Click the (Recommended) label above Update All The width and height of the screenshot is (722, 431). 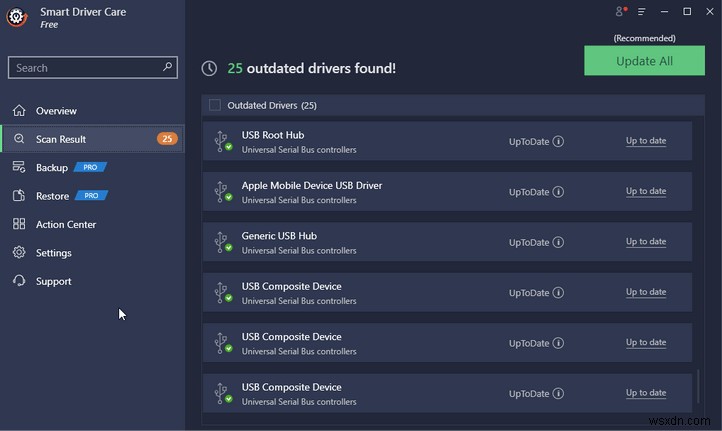point(644,38)
